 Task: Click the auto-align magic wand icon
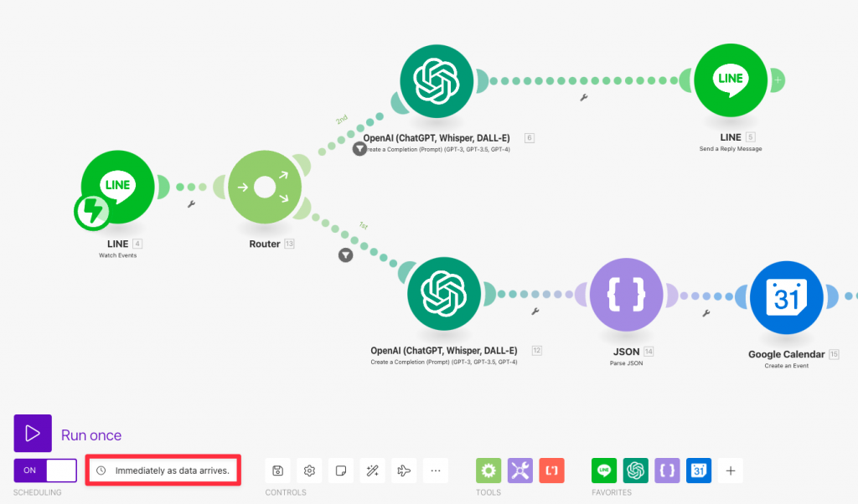pyautogui.click(x=373, y=471)
